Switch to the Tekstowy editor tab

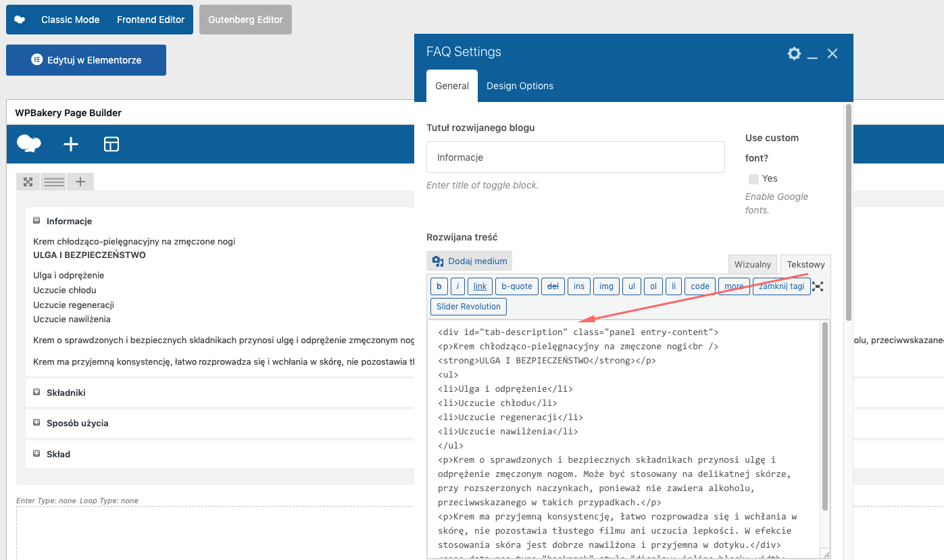coord(805,264)
